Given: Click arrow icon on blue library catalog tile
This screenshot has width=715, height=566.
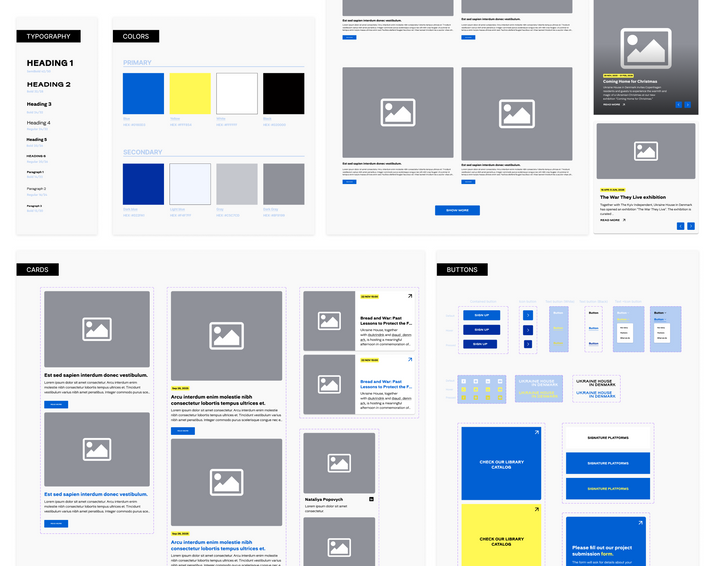Looking at the screenshot, I should tap(537, 432).
